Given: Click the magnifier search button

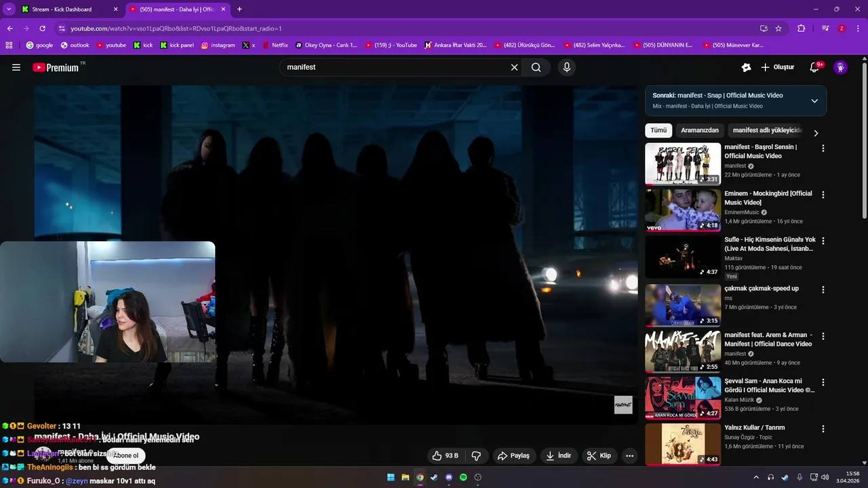Looking at the screenshot, I should [x=536, y=67].
